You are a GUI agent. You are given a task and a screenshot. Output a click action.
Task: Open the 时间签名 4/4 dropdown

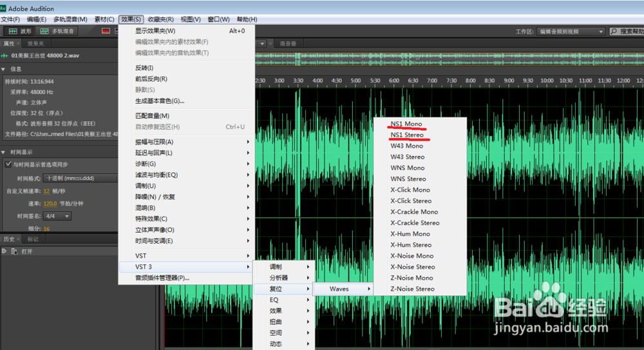click(x=57, y=216)
